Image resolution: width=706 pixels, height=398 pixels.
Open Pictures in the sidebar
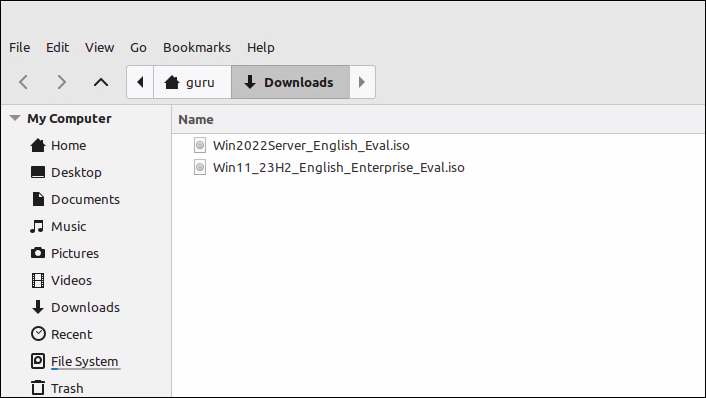(75, 253)
